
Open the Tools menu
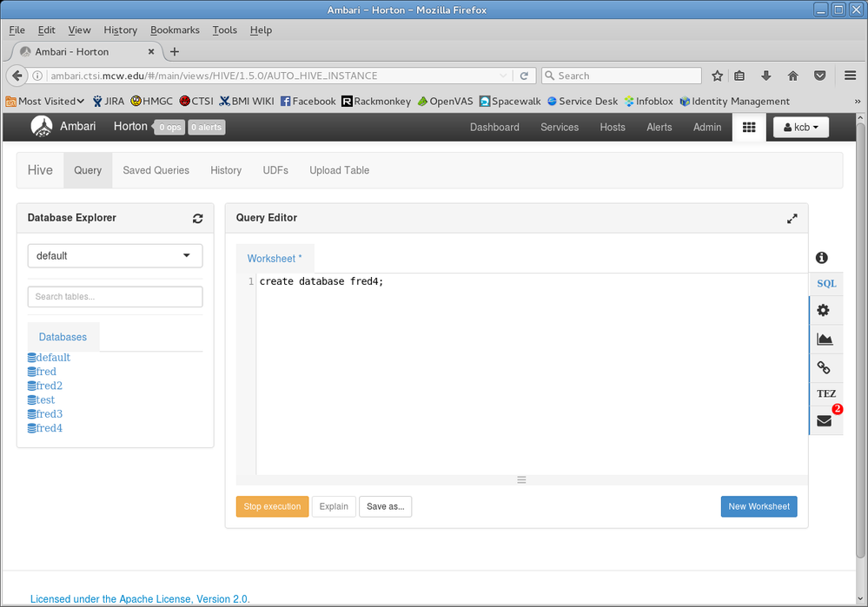point(225,30)
